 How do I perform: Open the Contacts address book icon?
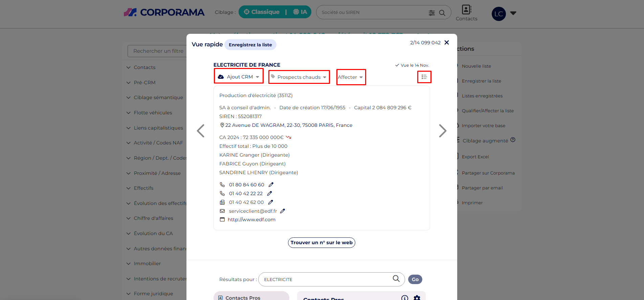tap(466, 10)
